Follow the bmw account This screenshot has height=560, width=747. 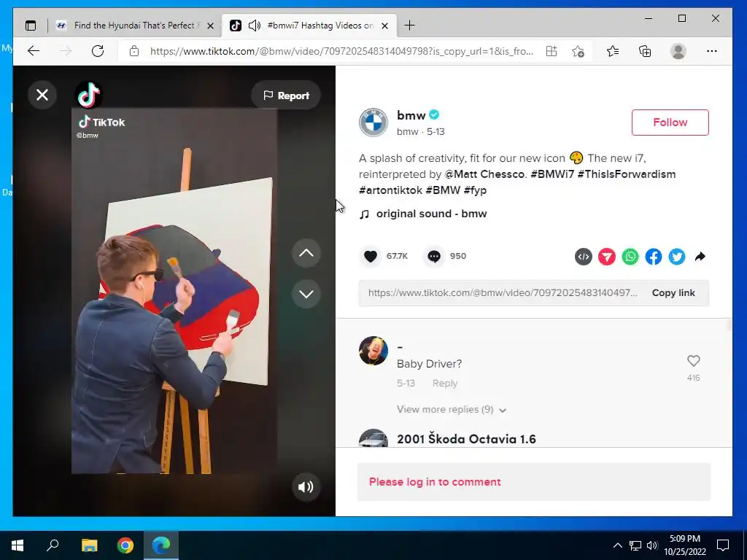670,122
